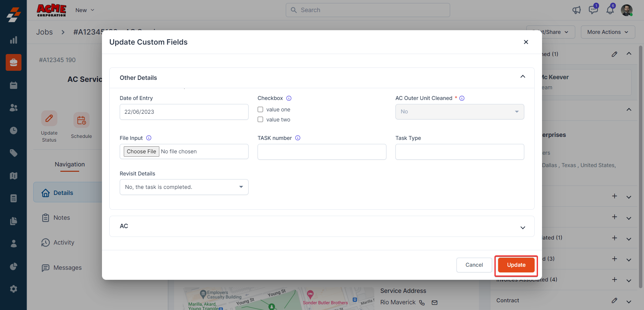The width and height of the screenshot is (644, 310).
Task: Click the Date of Entry field
Action: [184, 112]
